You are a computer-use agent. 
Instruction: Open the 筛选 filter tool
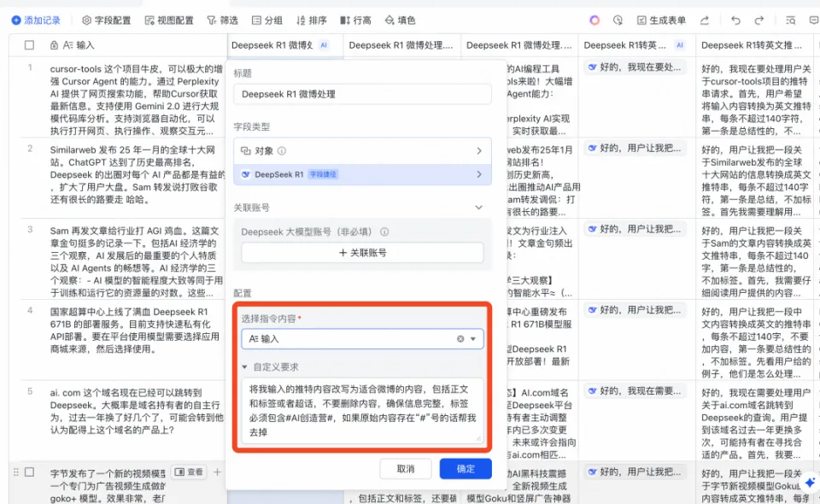tap(222, 21)
